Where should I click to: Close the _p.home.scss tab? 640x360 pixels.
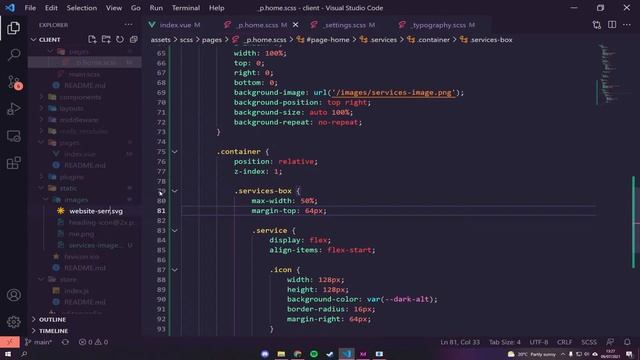click(296, 25)
